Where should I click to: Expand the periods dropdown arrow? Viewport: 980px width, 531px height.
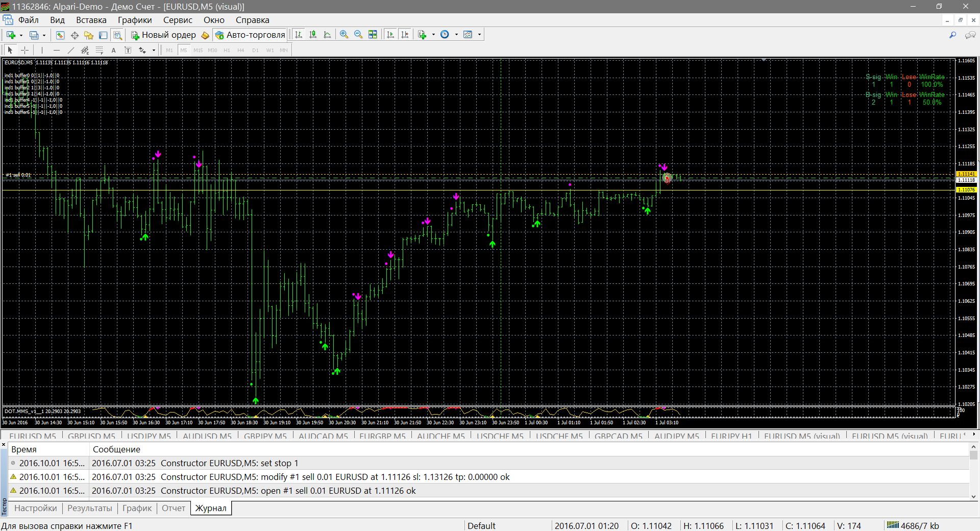click(456, 35)
